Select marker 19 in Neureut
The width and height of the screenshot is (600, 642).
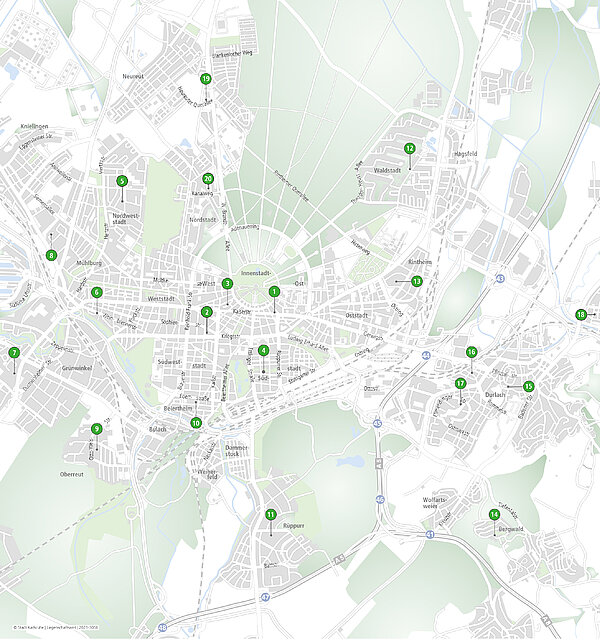point(206,78)
